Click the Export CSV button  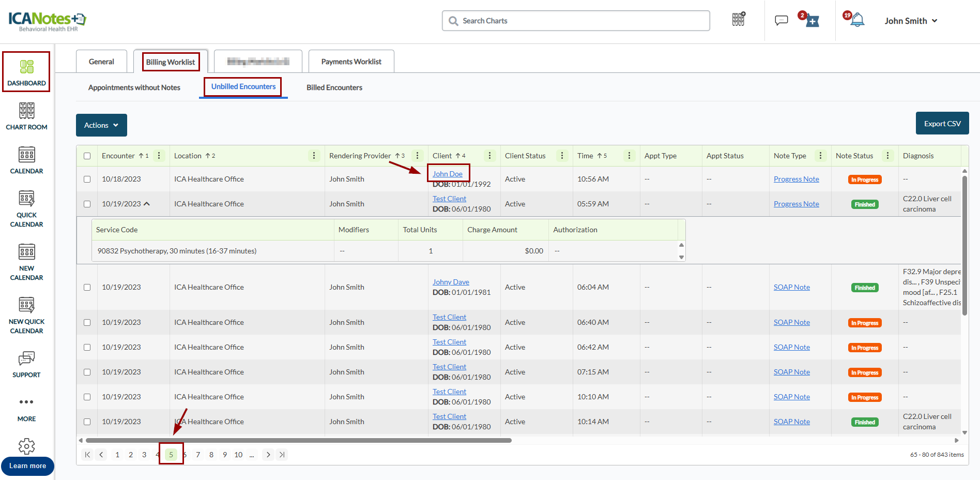[x=942, y=124]
